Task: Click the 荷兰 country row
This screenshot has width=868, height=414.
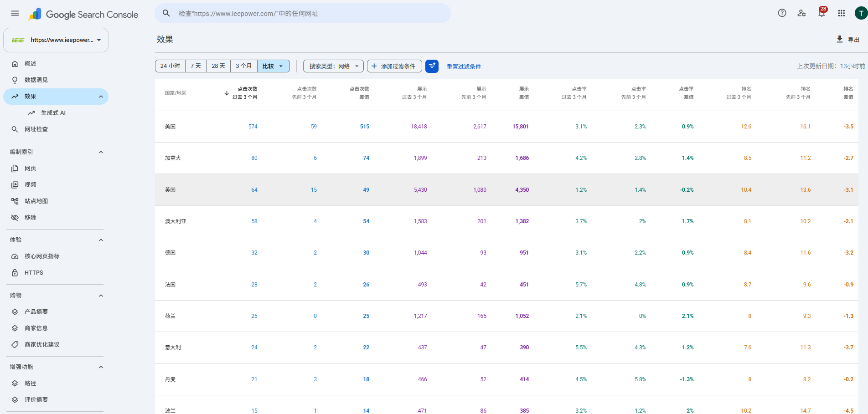Action: (x=506, y=316)
